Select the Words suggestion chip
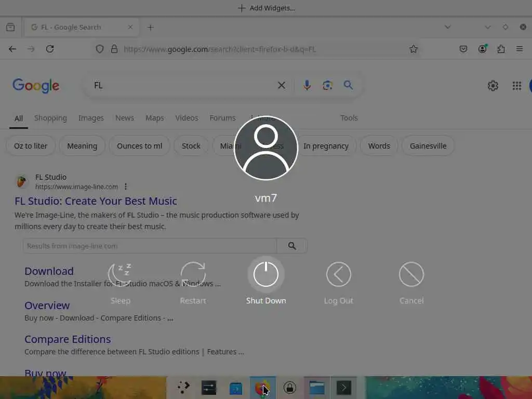 [x=379, y=146]
